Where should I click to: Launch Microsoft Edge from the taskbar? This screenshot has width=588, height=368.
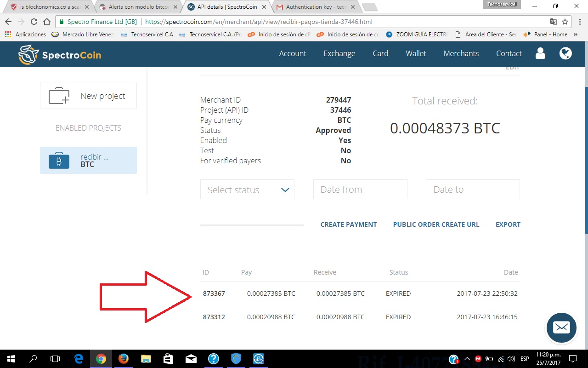coord(79,359)
